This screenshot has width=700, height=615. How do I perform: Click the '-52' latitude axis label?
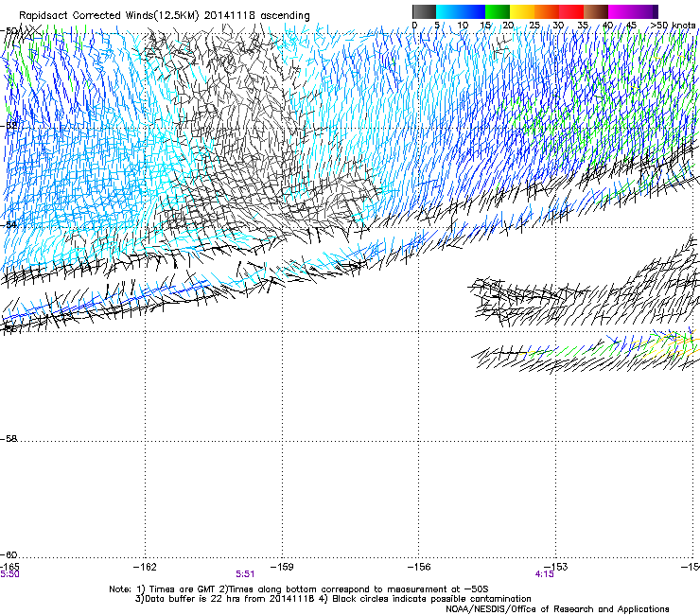[x=9, y=126]
